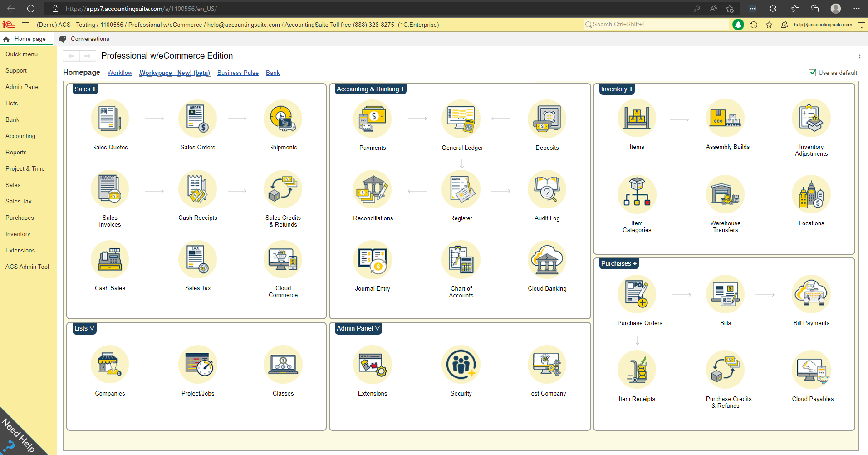Viewport: 868px width, 455px height.
Task: Open the Deposits icon
Action: (x=547, y=119)
